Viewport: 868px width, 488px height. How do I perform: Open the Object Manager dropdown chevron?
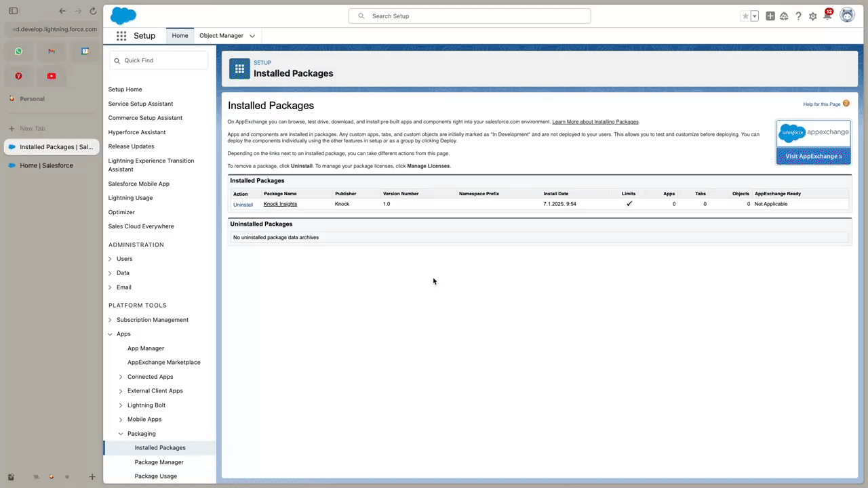click(252, 36)
